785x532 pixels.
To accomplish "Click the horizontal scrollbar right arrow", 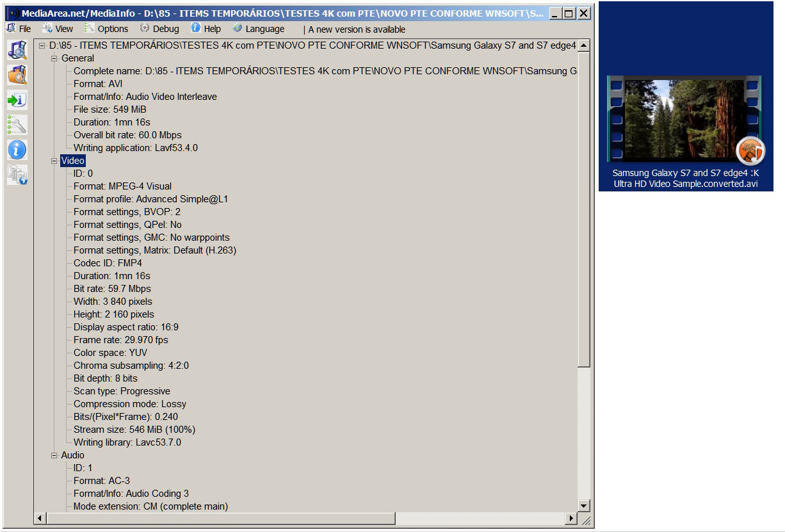I will coord(572,518).
